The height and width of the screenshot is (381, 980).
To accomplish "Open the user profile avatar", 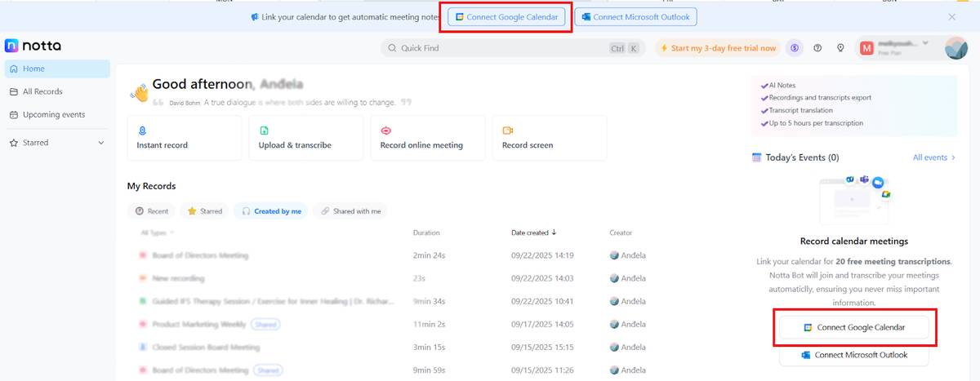I will (955, 48).
